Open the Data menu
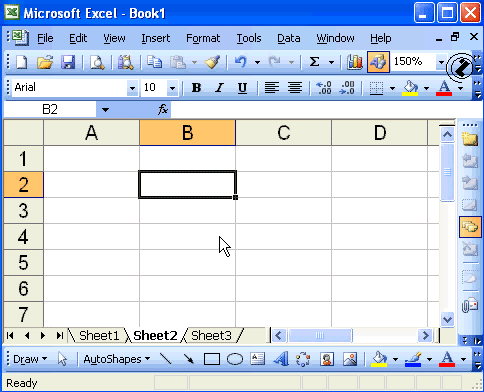Image resolution: width=484 pixels, height=392 pixels. click(x=289, y=38)
